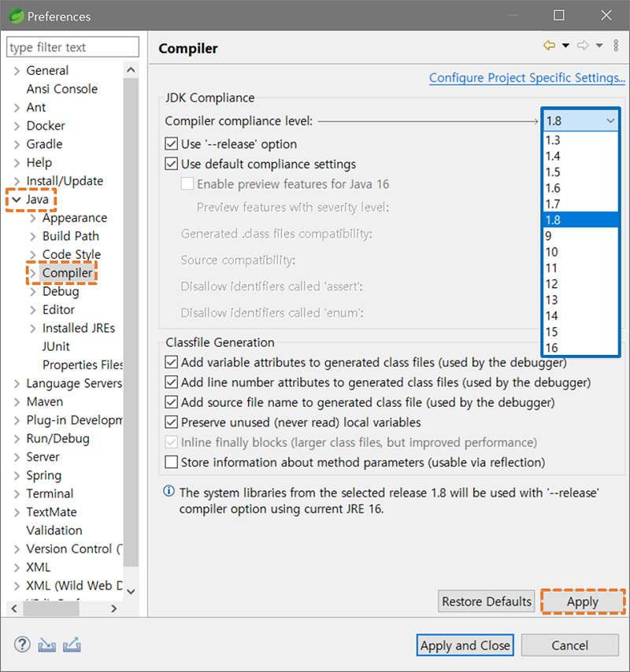The width and height of the screenshot is (630, 672).
Task: Select the Server tree item
Action: [43, 457]
